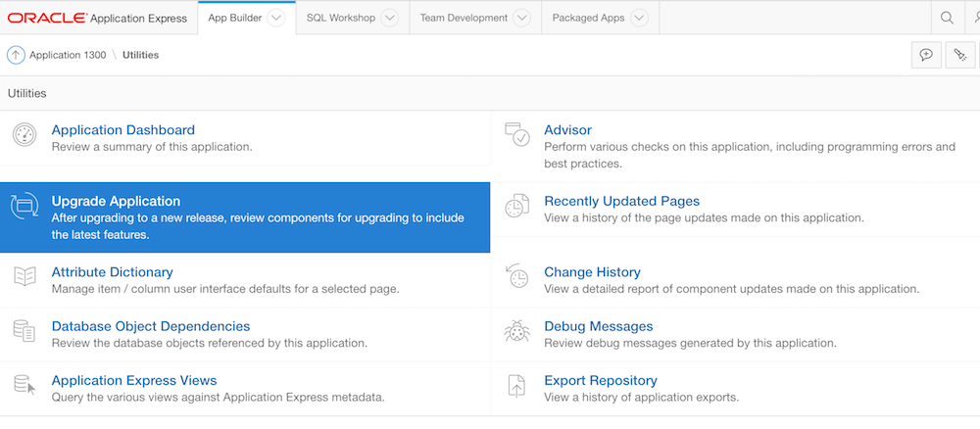Click 'Review the database objects referenced' description
This screenshot has width=980, height=429.
(210, 343)
